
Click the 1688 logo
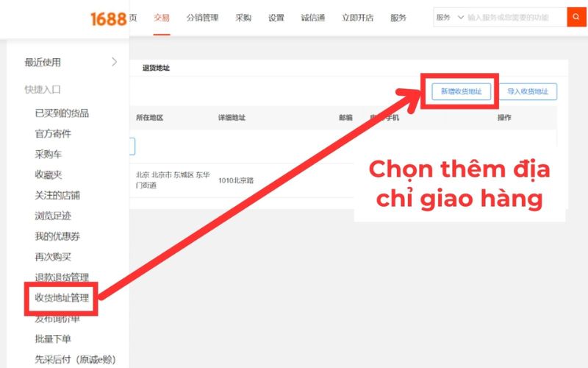coord(108,19)
